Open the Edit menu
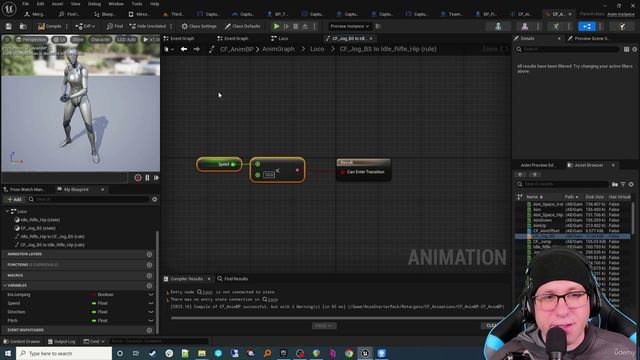The width and height of the screenshot is (640, 360). click(x=40, y=4)
